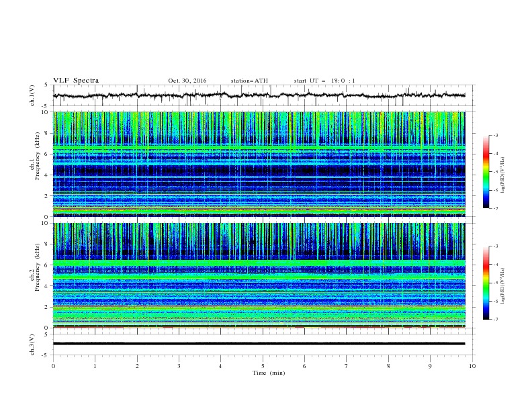
Task: Click the ch.2 spectrogram plot
Action: coord(259,275)
